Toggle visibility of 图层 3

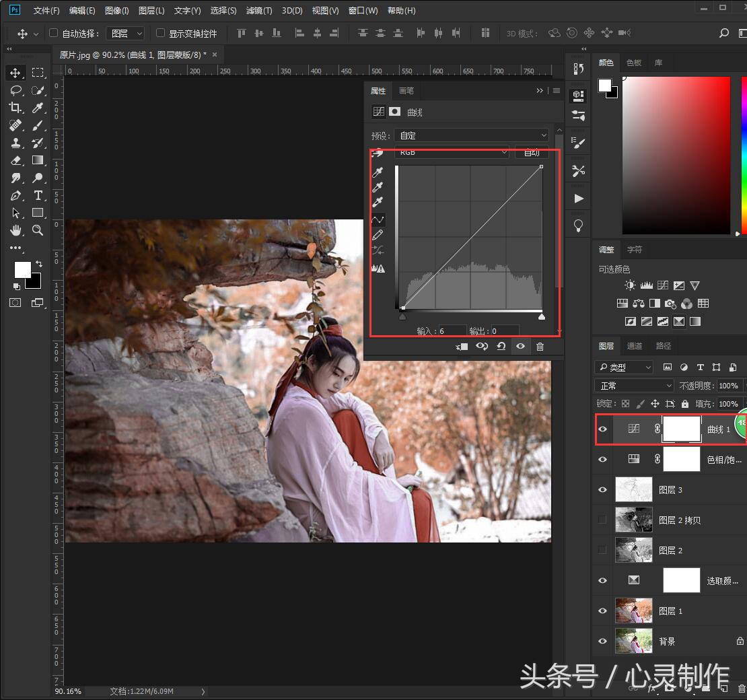click(x=602, y=489)
